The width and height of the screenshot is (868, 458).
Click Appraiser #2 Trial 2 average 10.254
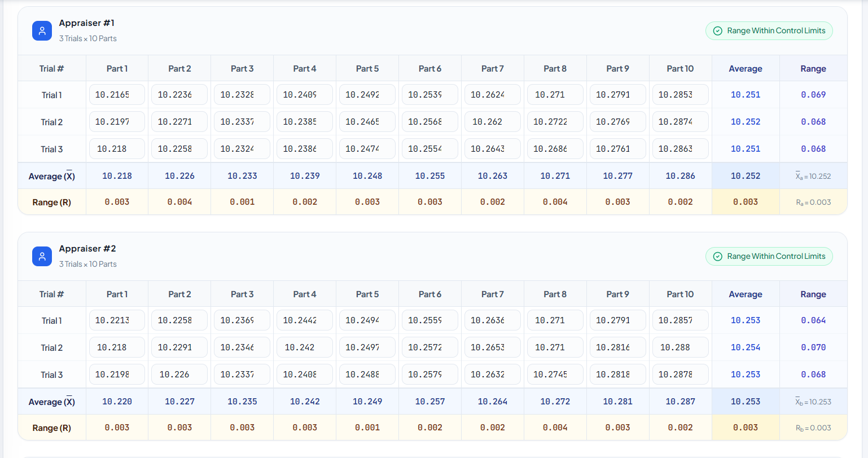pos(746,347)
